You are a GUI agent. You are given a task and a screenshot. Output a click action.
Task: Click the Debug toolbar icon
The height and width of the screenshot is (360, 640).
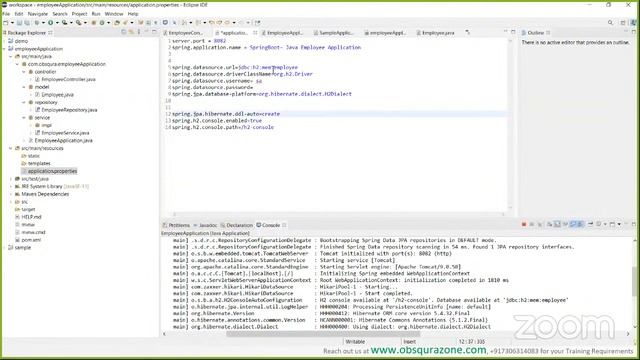(37, 23)
